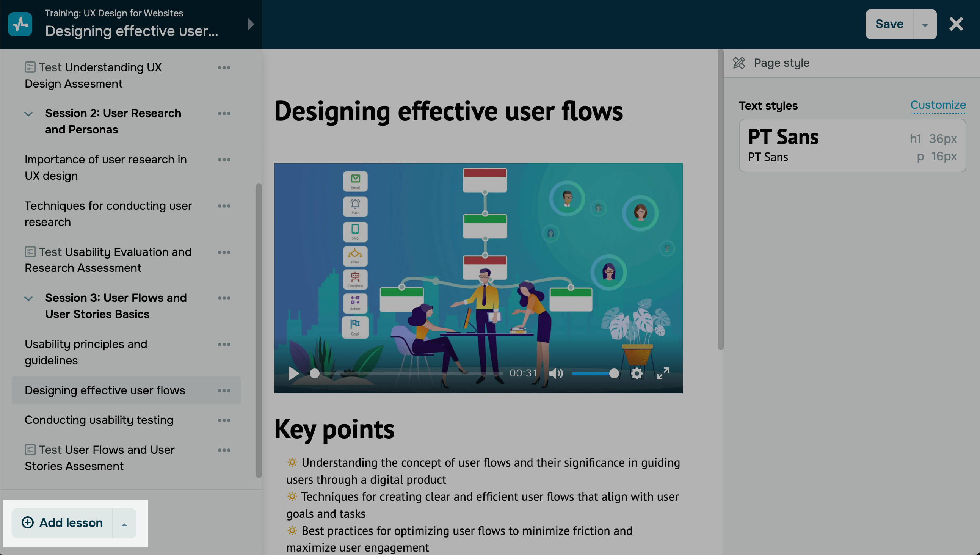Open three-dot menu for Session 3 section
The width and height of the screenshot is (980, 555).
pos(224,298)
